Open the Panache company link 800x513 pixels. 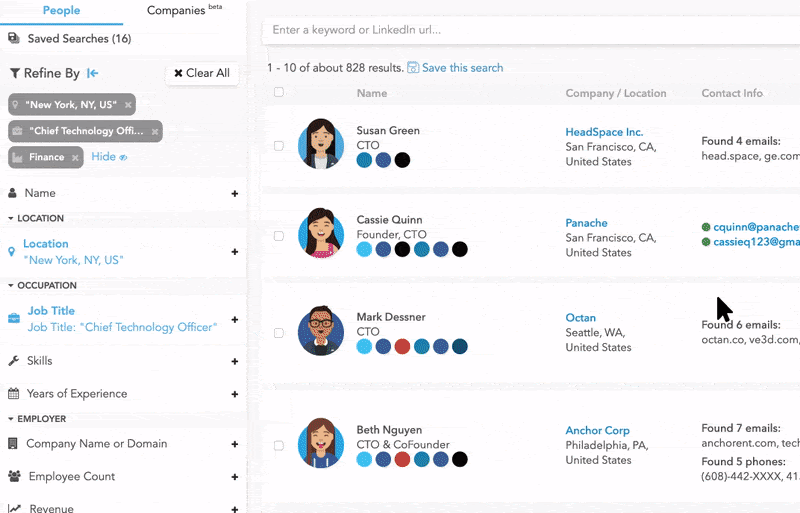586,223
